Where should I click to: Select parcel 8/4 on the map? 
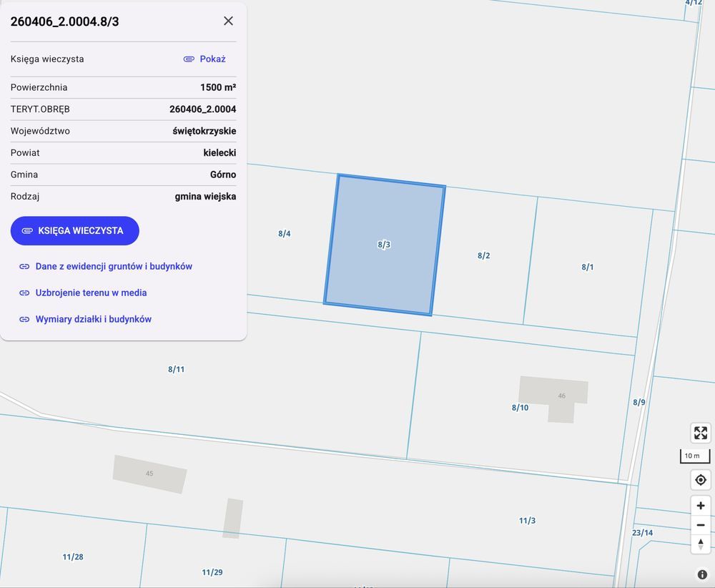point(285,234)
